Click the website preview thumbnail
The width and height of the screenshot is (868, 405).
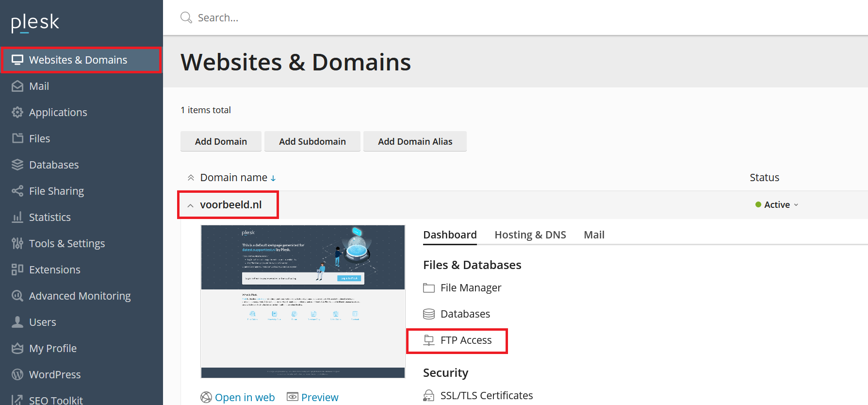(303, 302)
